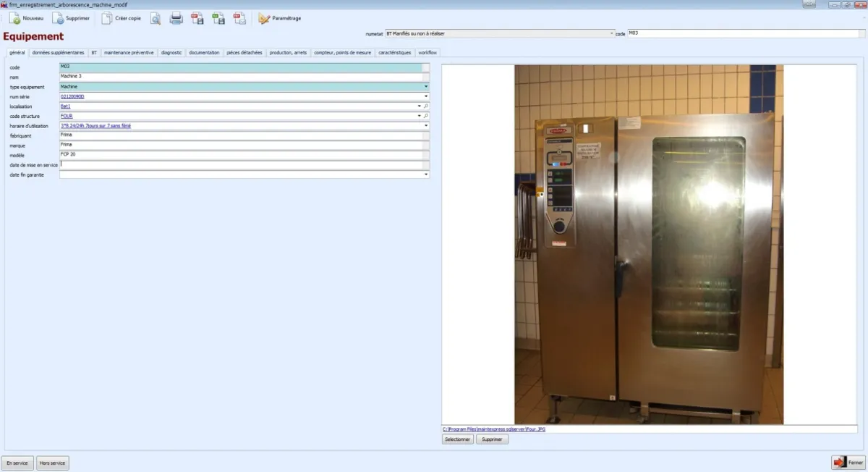
Task: Open the diagnostic tab
Action: (171, 53)
